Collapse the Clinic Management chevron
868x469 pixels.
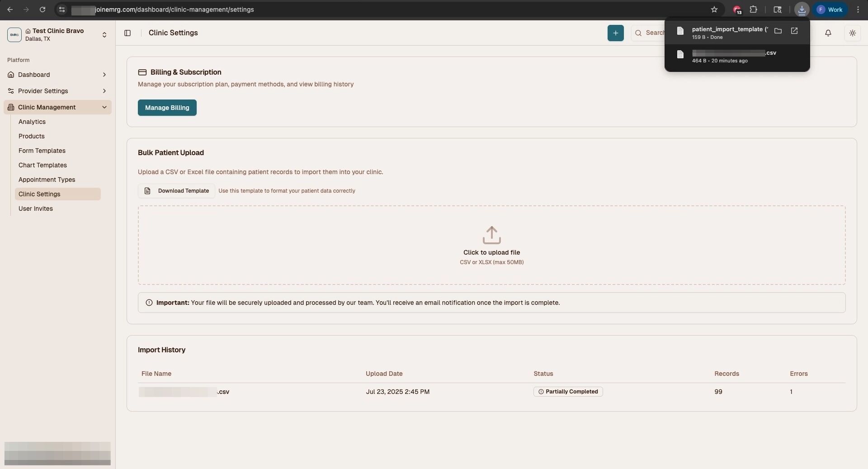104,107
